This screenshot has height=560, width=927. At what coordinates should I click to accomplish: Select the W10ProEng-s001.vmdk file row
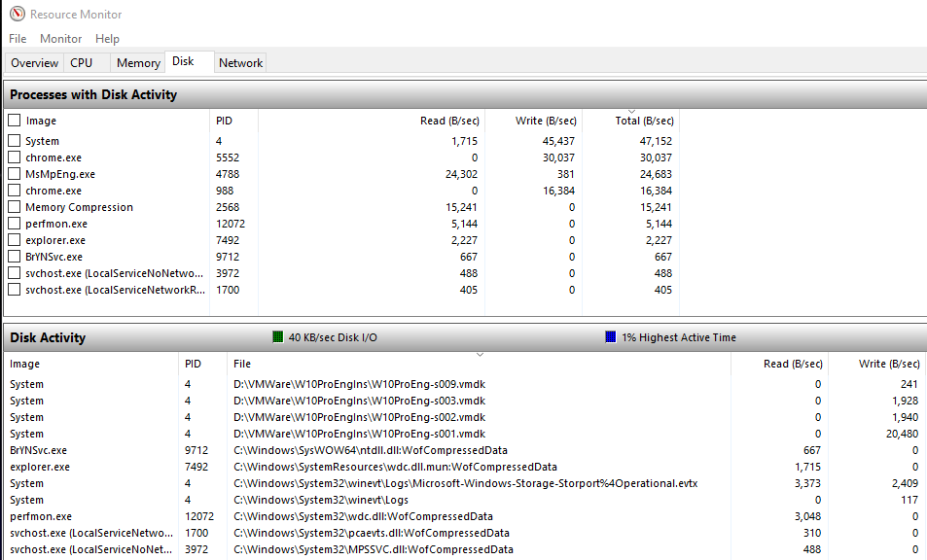465,434
